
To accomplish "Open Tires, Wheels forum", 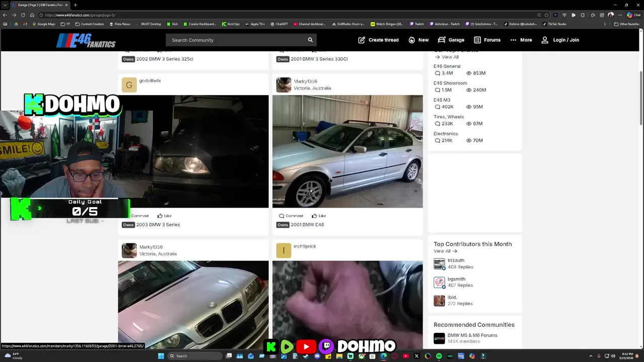I will point(449,117).
